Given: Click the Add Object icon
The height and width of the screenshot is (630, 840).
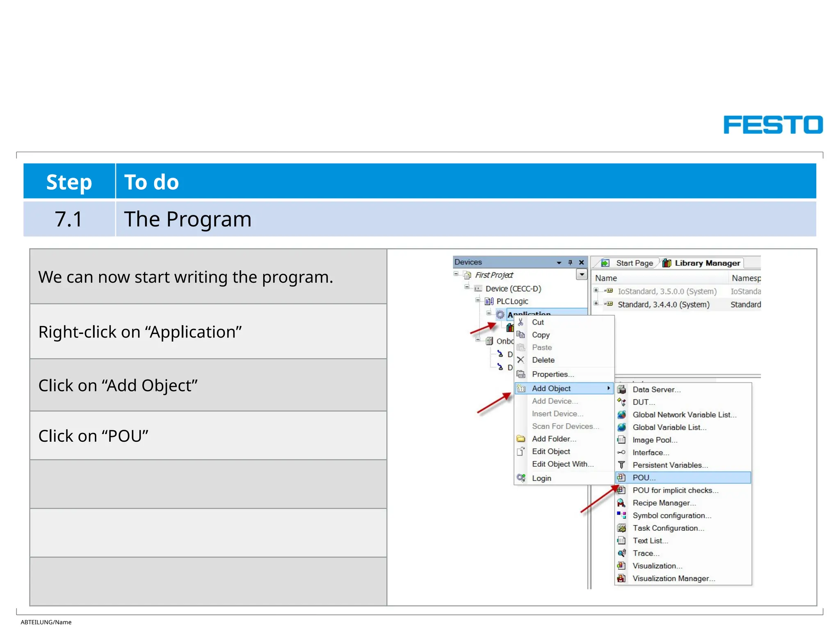Looking at the screenshot, I should 521,388.
